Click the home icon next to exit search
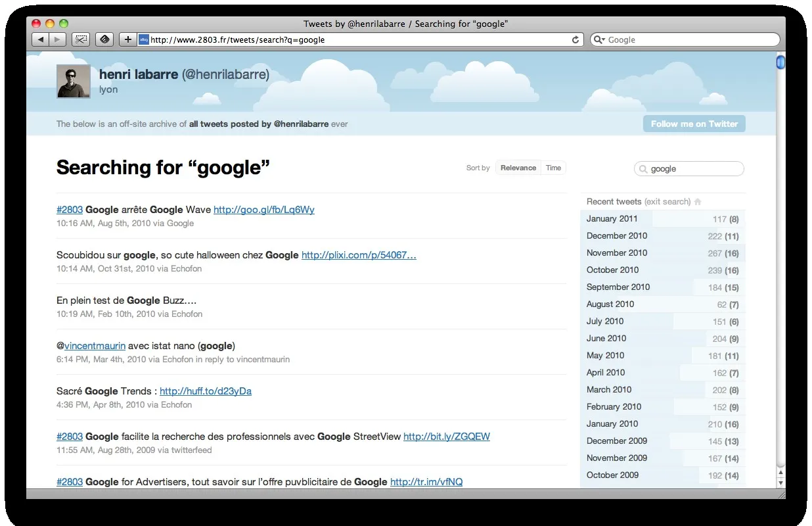 point(698,202)
